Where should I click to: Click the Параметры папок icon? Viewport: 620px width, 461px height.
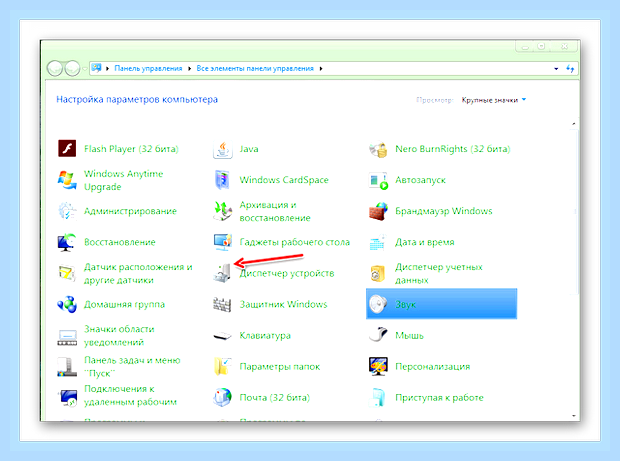[223, 367]
